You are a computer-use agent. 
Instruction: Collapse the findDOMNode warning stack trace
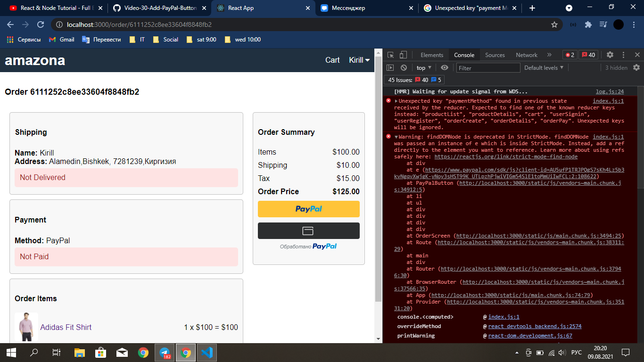click(396, 137)
